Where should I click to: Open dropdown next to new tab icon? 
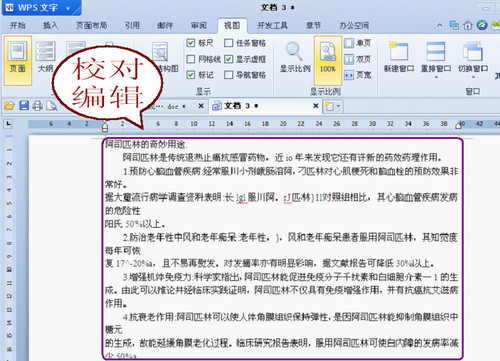(x=338, y=106)
